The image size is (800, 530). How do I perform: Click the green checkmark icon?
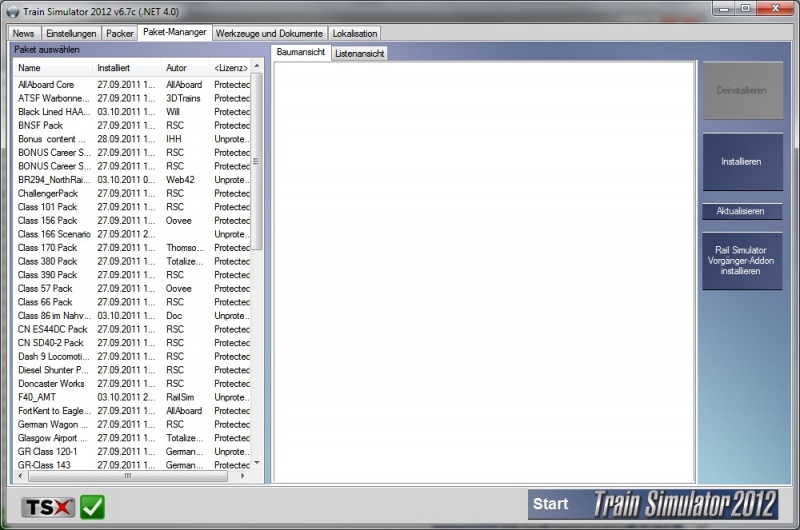(x=92, y=507)
